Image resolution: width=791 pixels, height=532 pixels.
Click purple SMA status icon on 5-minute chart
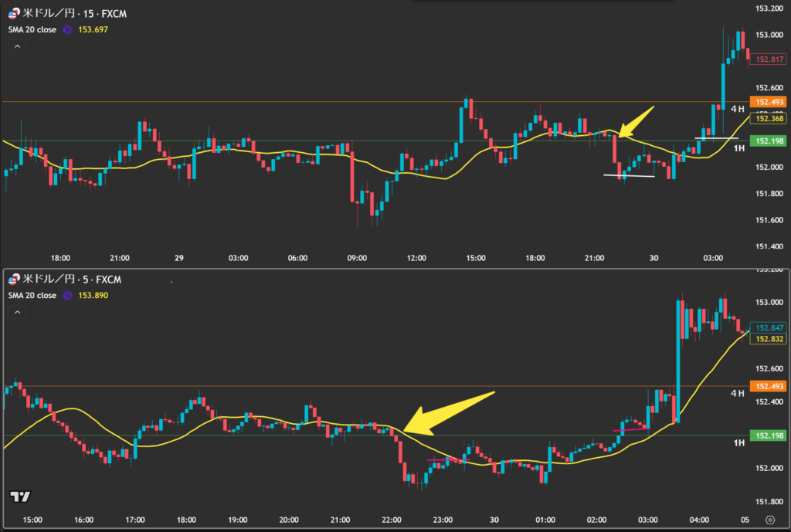click(68, 296)
